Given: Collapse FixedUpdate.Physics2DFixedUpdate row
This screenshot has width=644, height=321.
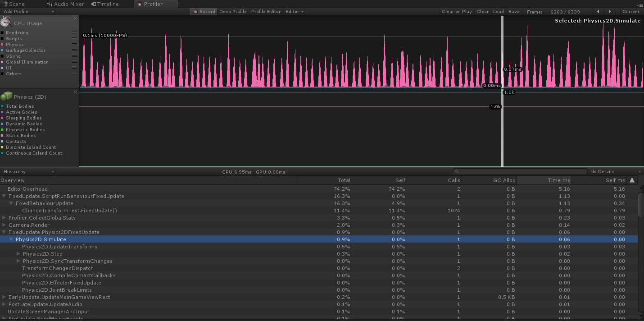Looking at the screenshot, I should point(4,232).
